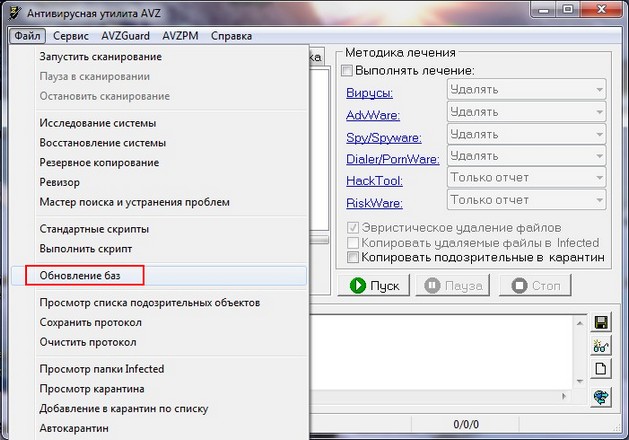Click the globe icon beside the log
Viewport: 629px width, 440px height.
(601, 397)
